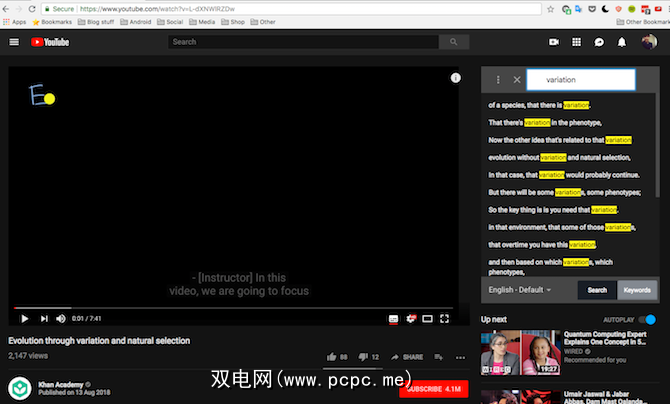This screenshot has height=404, width=670.
Task: Open the Blog stuff bookmarks folder
Action: (x=96, y=22)
